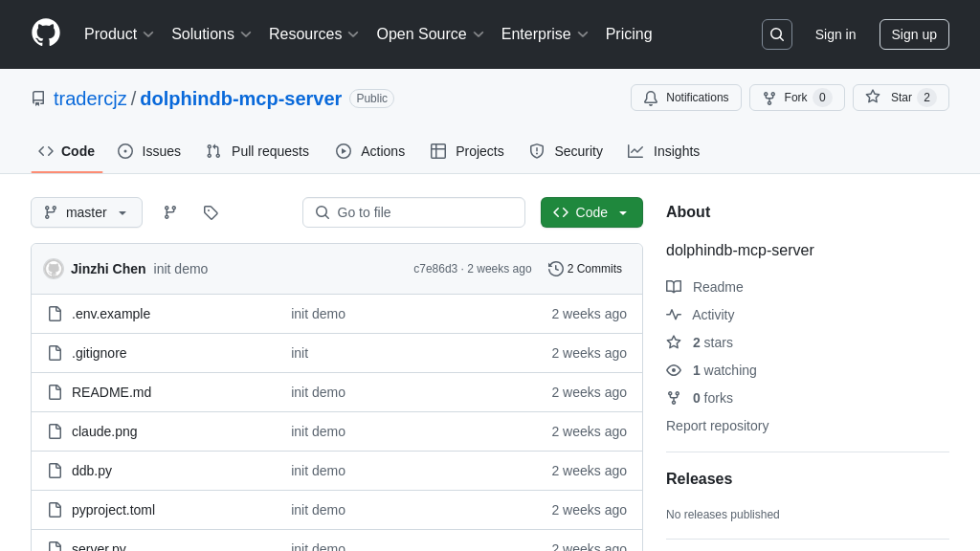The width and height of the screenshot is (980, 551).
Task: Click the Sign up button
Action: point(913,34)
